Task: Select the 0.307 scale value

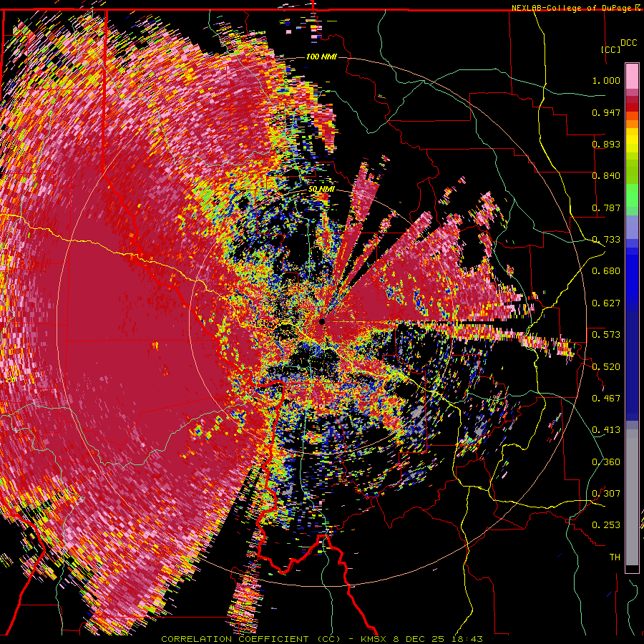Action: coord(606,494)
